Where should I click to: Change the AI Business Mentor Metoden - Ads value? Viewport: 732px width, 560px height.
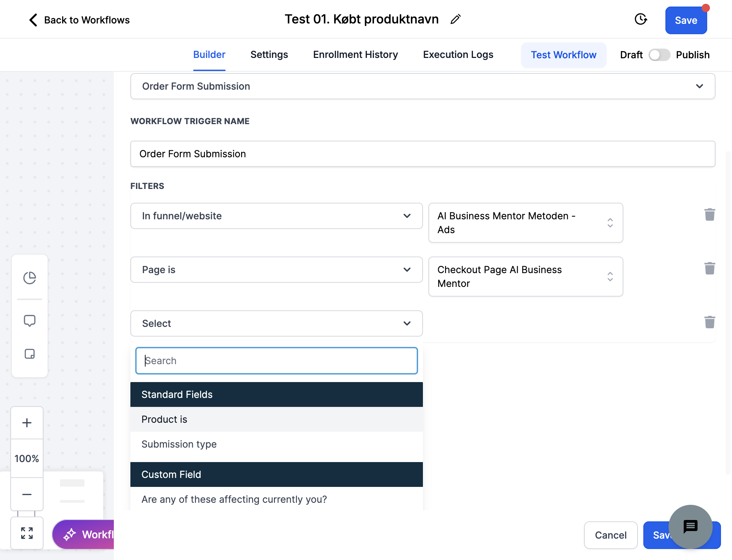point(526,223)
